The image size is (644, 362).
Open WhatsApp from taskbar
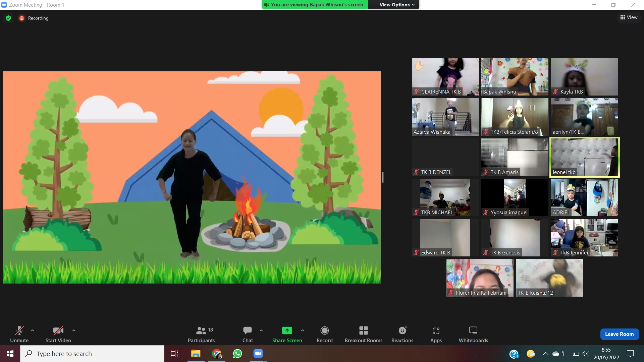point(237,354)
